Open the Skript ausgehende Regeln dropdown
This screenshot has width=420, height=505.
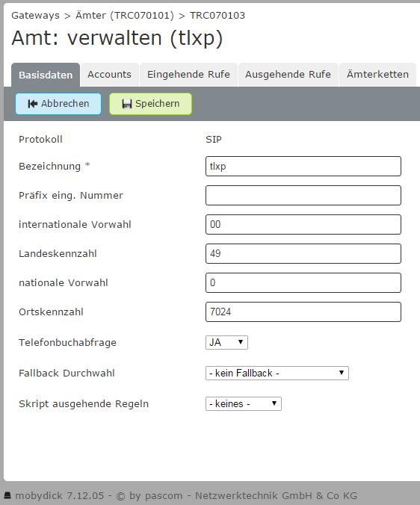(x=244, y=403)
